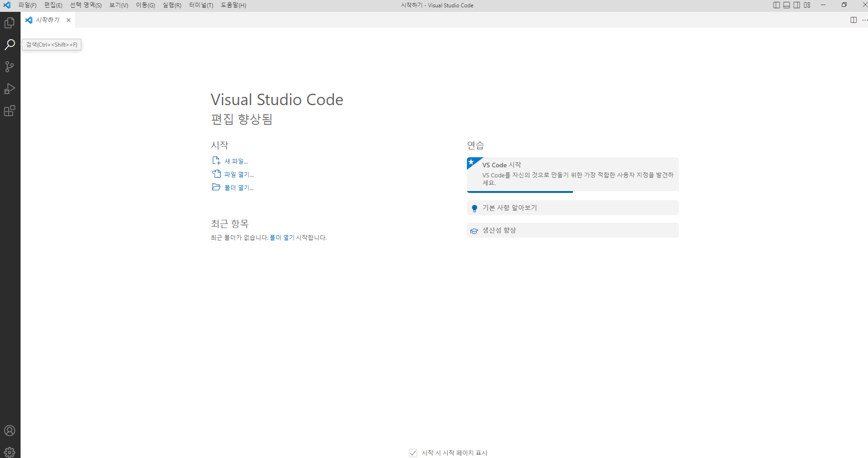The image size is (868, 458).
Task: Click the open file icon beside 파일 열기
Action: (217, 174)
